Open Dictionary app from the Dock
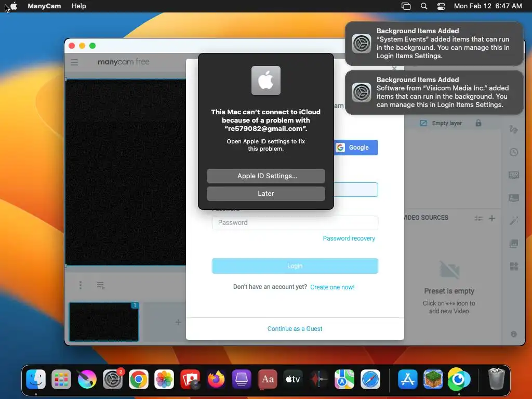Screen dimensions: 532x399 [x=268, y=379]
